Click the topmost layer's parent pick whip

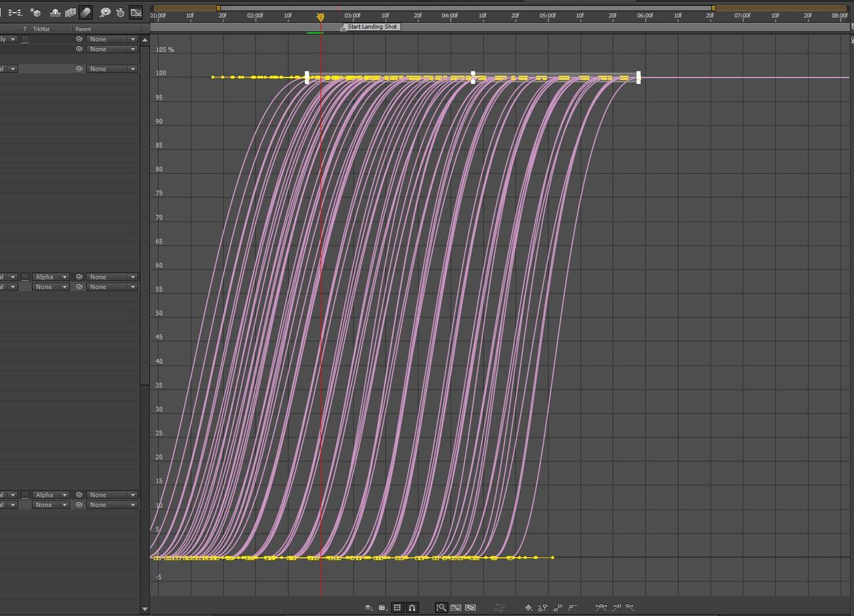coord(79,39)
